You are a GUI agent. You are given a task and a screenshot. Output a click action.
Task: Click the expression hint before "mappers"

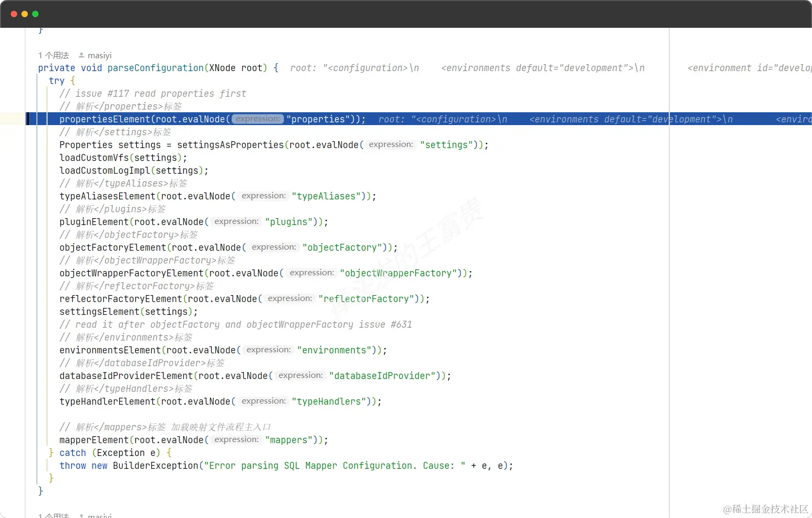(236, 439)
